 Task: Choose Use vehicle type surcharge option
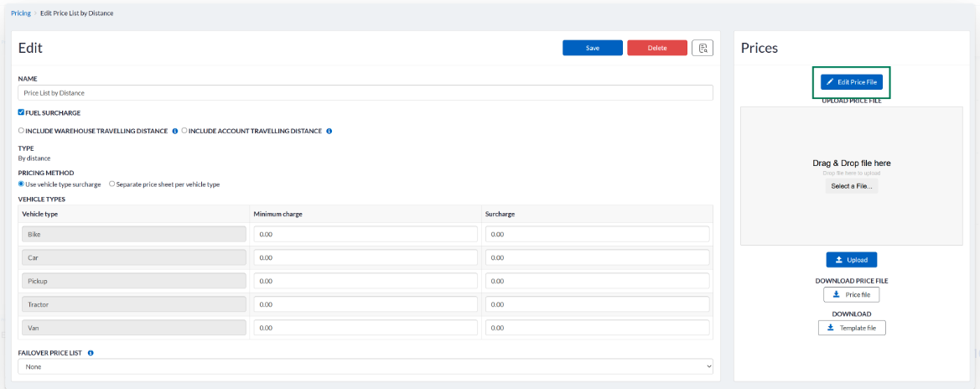[x=21, y=184]
